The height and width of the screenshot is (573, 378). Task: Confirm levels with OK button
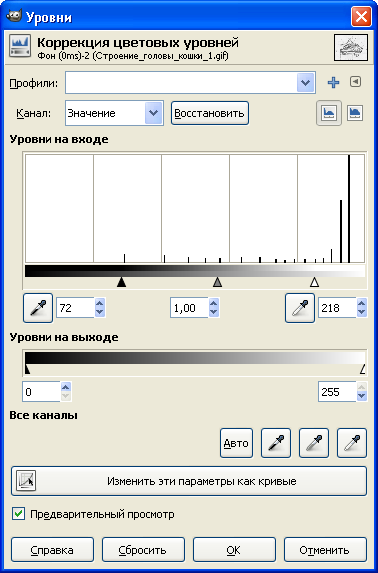pos(234,550)
